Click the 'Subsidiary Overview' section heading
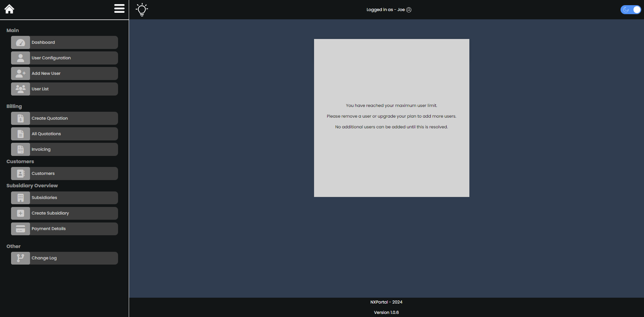The width and height of the screenshot is (644, 317). click(32, 186)
